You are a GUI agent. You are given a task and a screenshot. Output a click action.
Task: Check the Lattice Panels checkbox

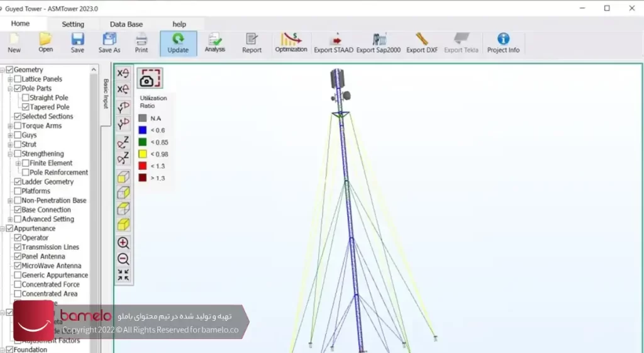pos(18,79)
